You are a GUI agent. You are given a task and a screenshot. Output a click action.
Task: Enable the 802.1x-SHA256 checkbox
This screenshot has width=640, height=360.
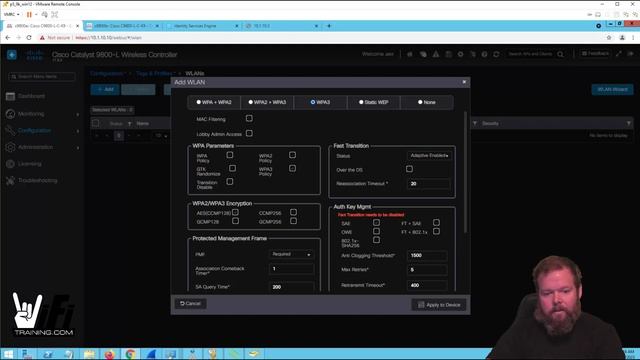[x=376, y=240]
